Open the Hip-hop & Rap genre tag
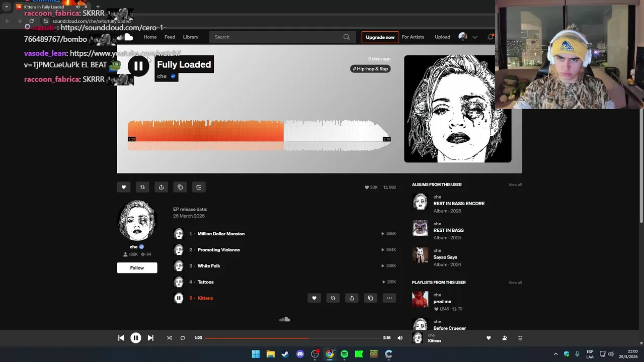Image resolution: width=644 pixels, height=362 pixels. click(x=370, y=69)
